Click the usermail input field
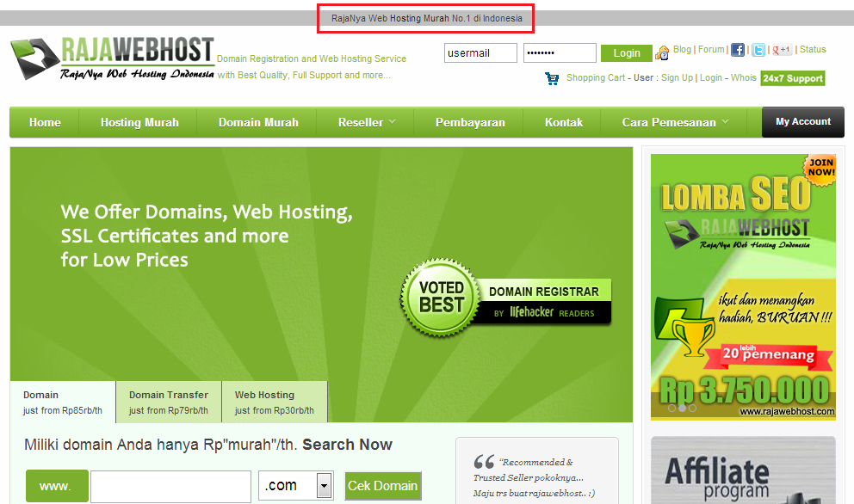Screen dimensions: 854x504 click(480, 52)
